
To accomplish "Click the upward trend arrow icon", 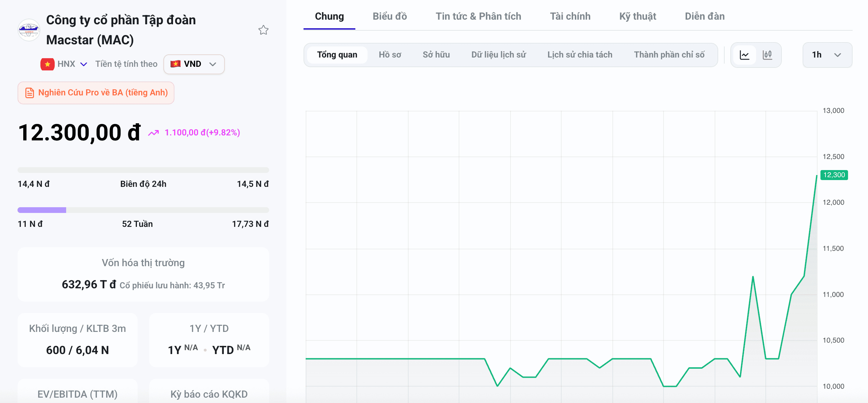I will (x=153, y=133).
